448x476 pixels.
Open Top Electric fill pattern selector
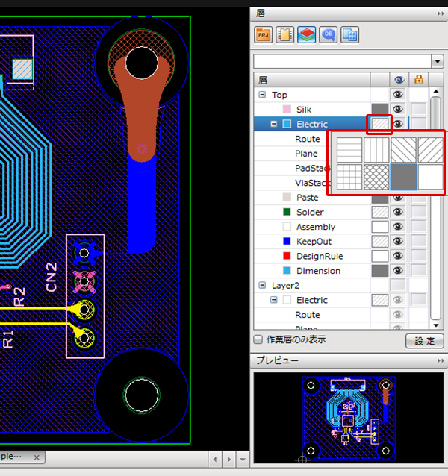coord(380,124)
